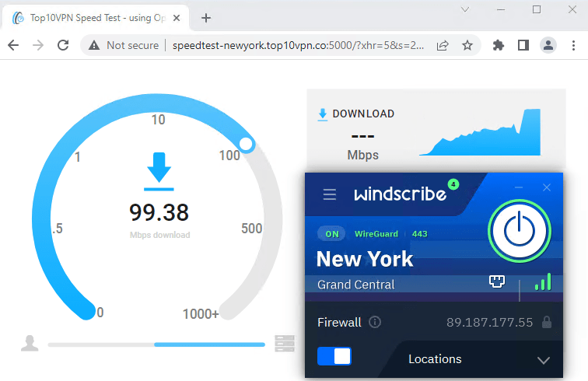588x381 pixels.
Task: Open the Chrome profile avatar
Action: (x=548, y=45)
